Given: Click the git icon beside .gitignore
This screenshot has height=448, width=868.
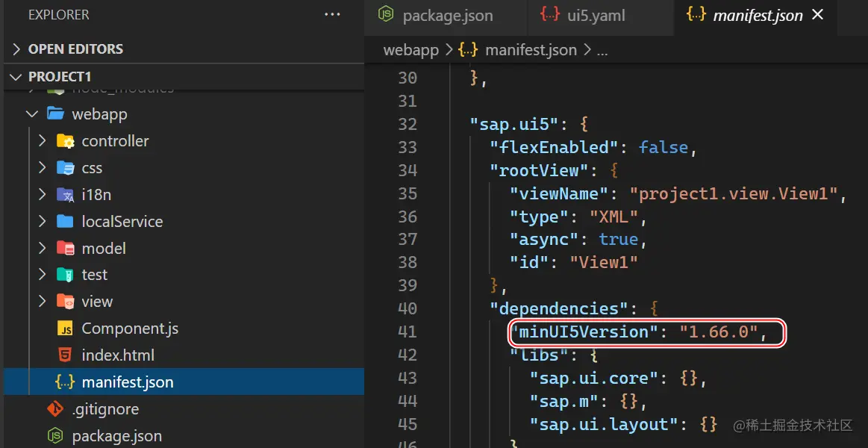Looking at the screenshot, I should click(x=55, y=409).
